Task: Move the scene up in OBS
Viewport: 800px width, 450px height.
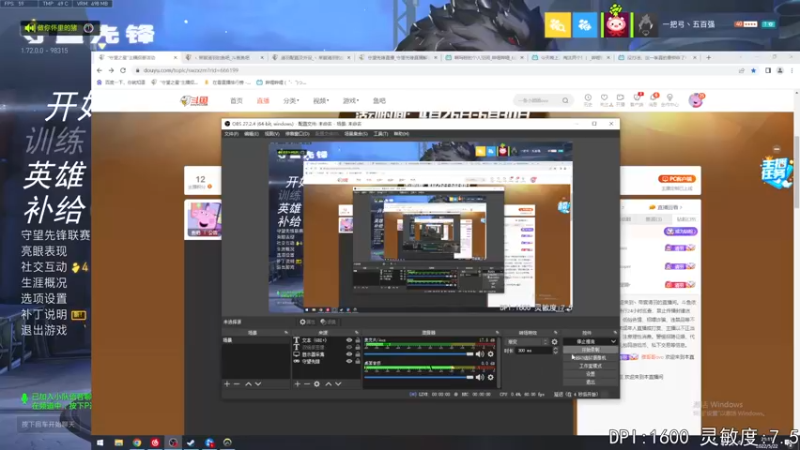Action: 248,384
